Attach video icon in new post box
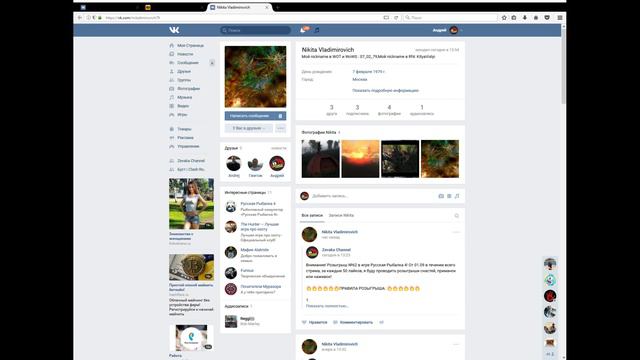The height and width of the screenshot is (360, 640). coord(449,196)
